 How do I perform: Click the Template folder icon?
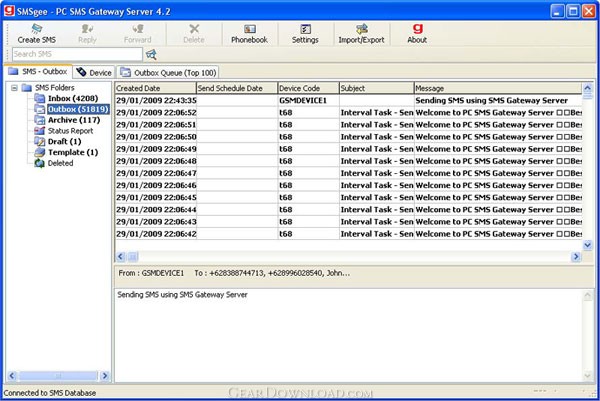coord(40,152)
